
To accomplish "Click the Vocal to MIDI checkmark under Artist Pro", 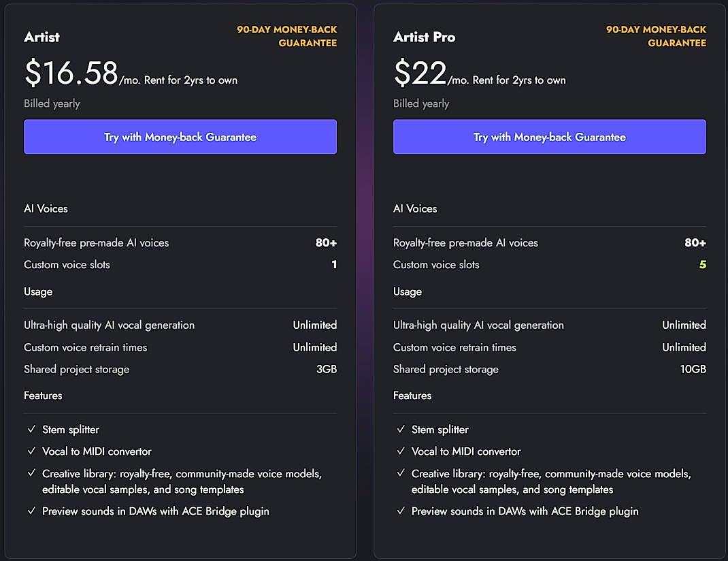I will pyautogui.click(x=401, y=451).
